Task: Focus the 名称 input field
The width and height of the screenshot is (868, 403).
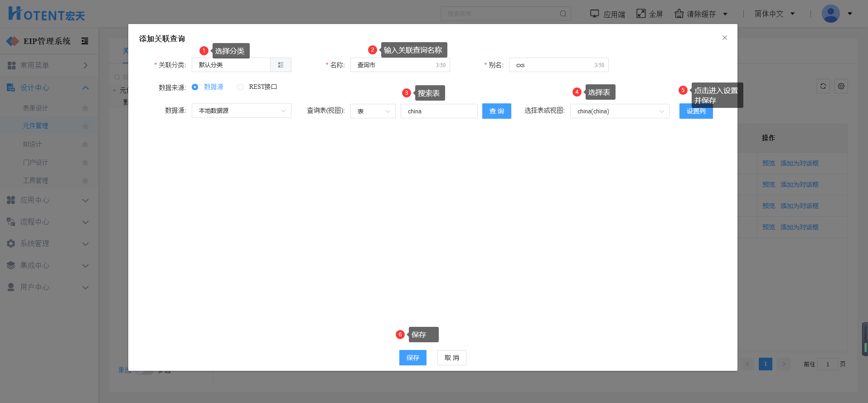Action: (x=400, y=65)
